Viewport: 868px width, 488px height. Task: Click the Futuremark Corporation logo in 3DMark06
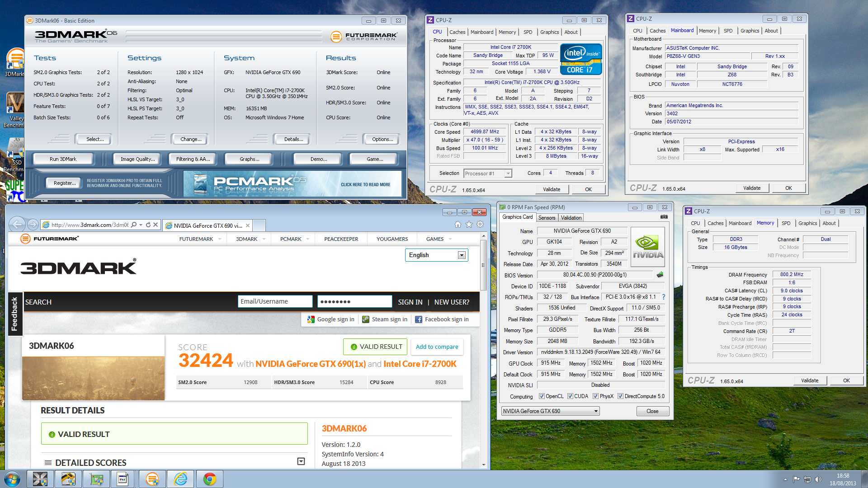(363, 37)
